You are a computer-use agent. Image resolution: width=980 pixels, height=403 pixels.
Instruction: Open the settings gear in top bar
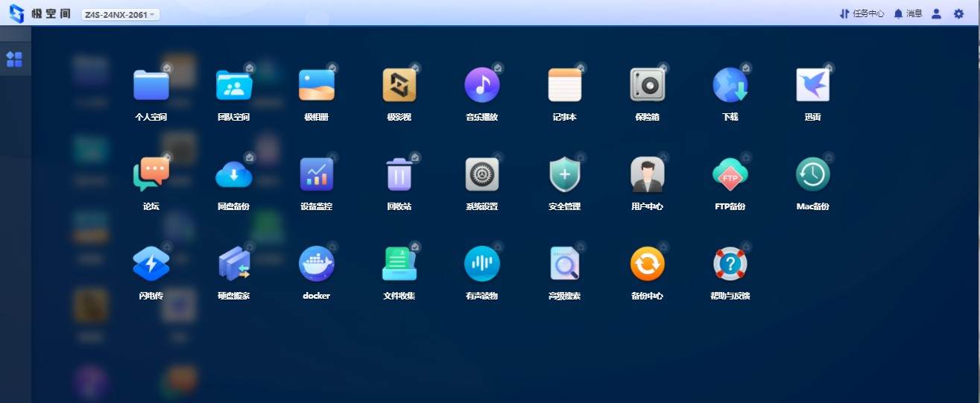[959, 13]
